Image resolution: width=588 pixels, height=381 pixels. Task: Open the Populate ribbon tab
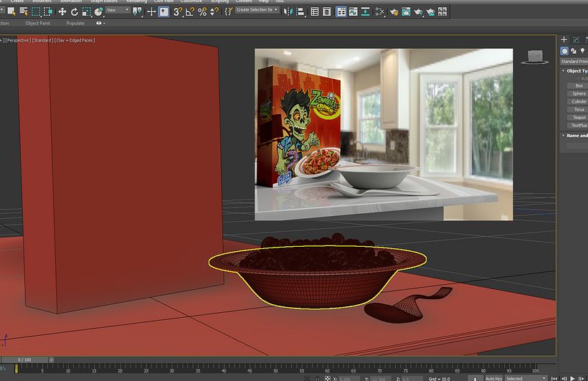[x=75, y=23]
